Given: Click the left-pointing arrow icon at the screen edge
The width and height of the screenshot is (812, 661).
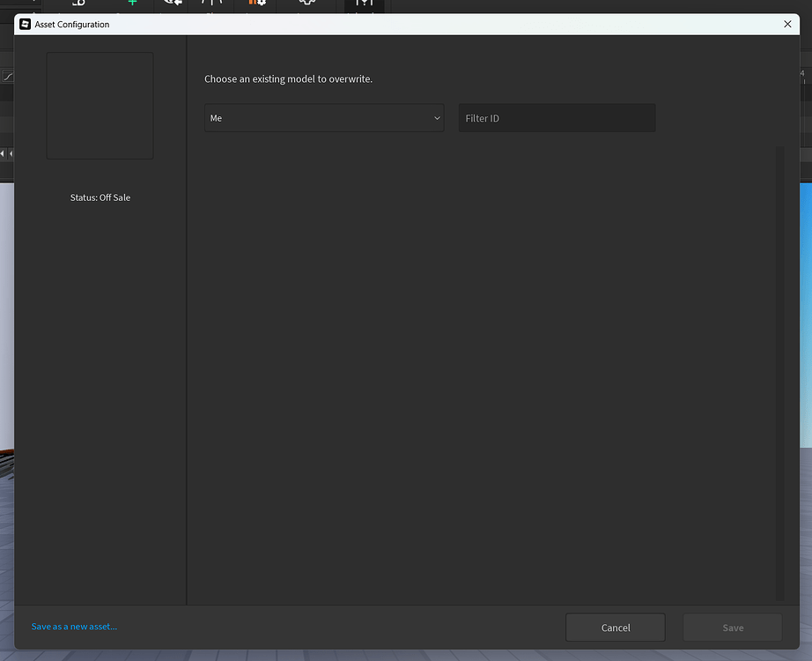Looking at the screenshot, I should (x=3, y=152).
